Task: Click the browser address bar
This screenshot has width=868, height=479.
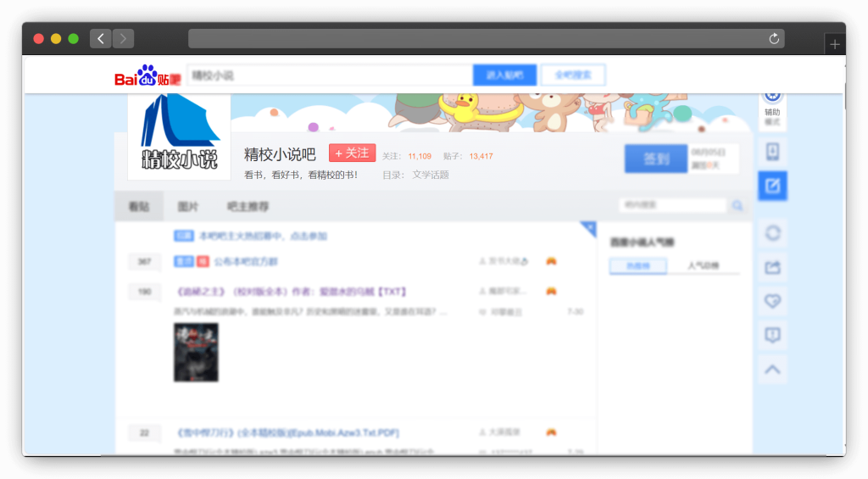Action: 486,39
